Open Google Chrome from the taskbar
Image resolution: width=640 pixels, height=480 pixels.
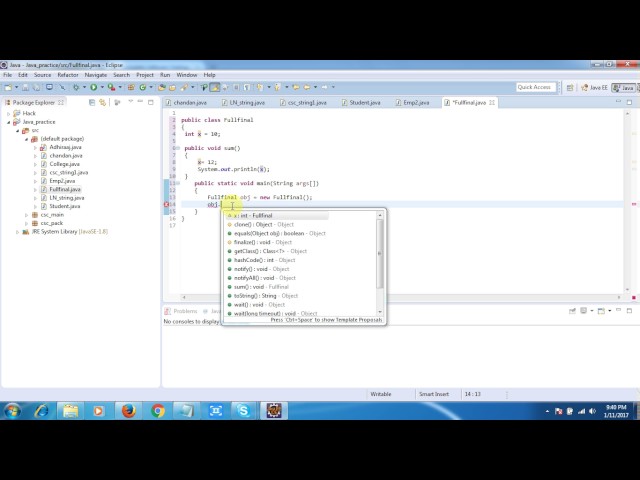point(158,411)
